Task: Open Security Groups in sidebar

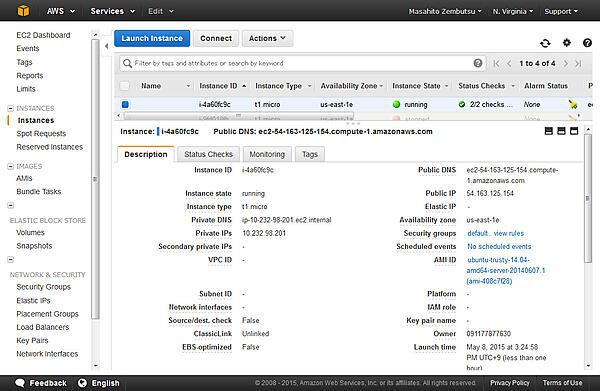Action: point(43,287)
